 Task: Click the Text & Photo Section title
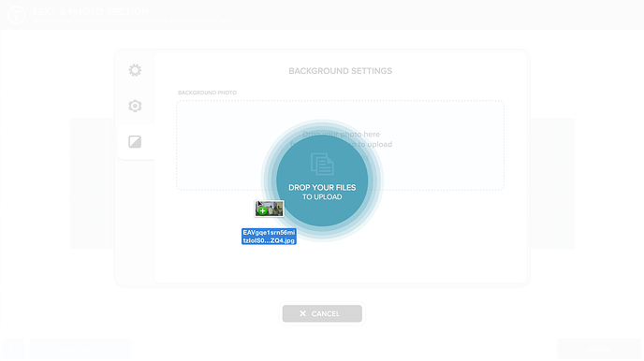(91, 11)
